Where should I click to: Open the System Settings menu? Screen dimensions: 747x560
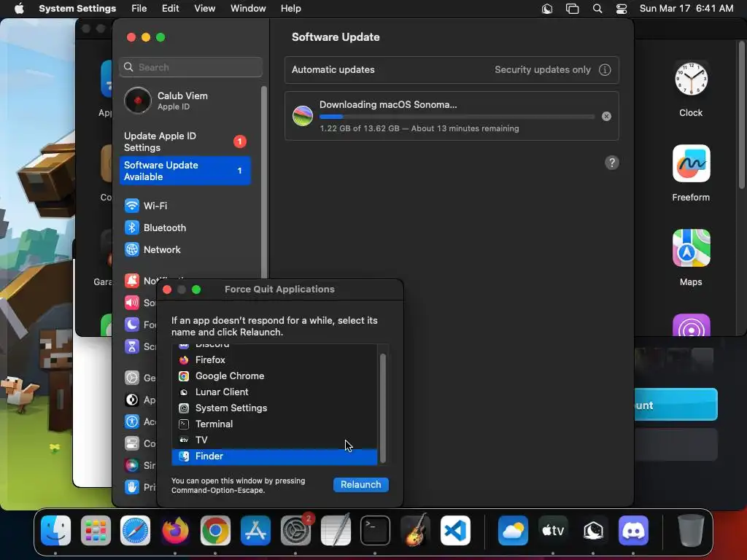pos(77,9)
